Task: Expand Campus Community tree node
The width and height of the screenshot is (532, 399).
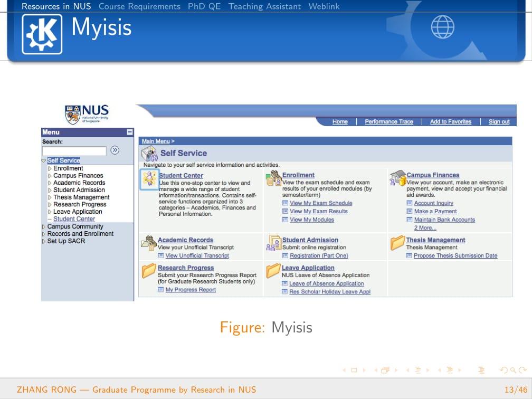Action: 43,226
